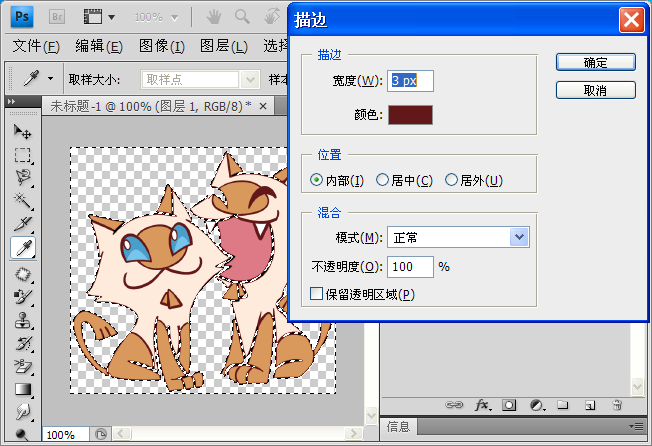Click the link layers icon

click(x=454, y=405)
